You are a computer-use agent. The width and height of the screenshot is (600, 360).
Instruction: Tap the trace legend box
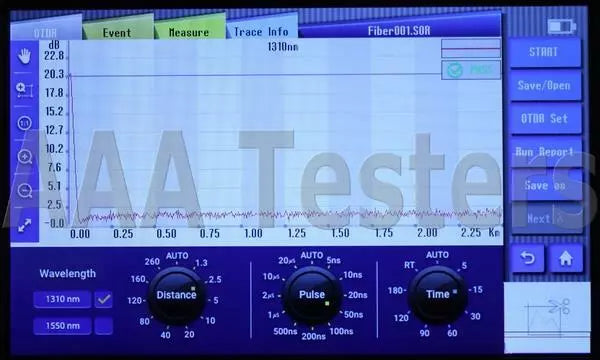click(x=471, y=49)
